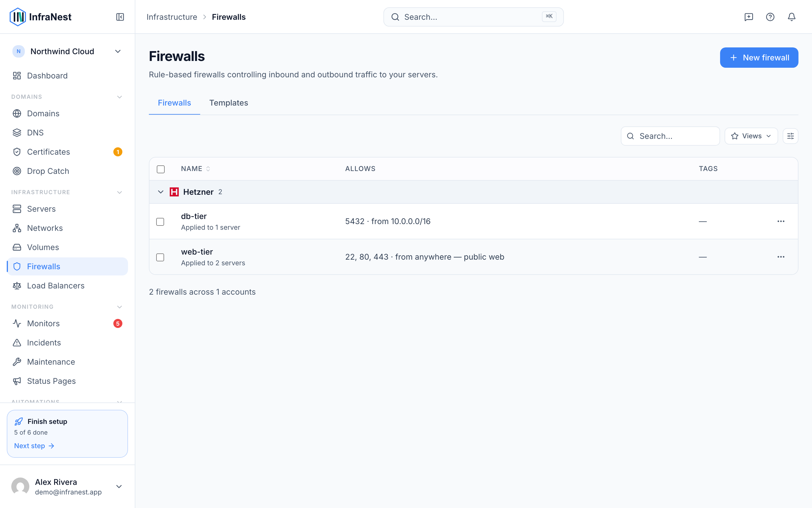
Task: Click the Firewalls breadcrumb label
Action: 229,17
